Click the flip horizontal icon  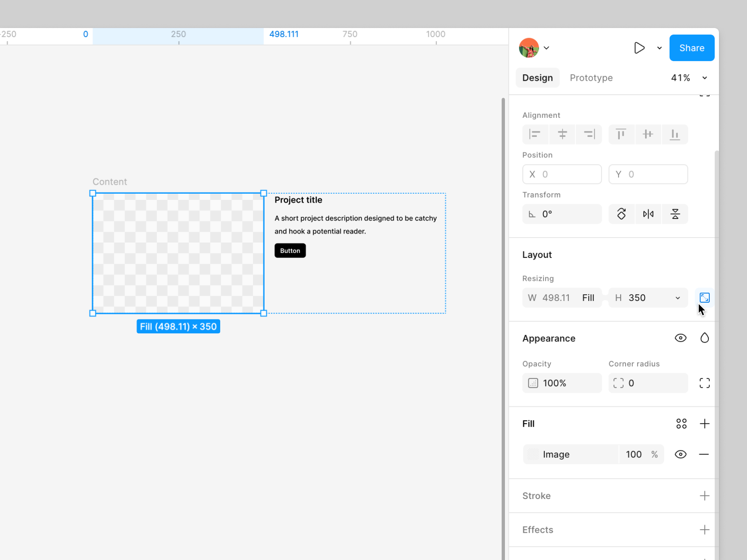tap(648, 214)
